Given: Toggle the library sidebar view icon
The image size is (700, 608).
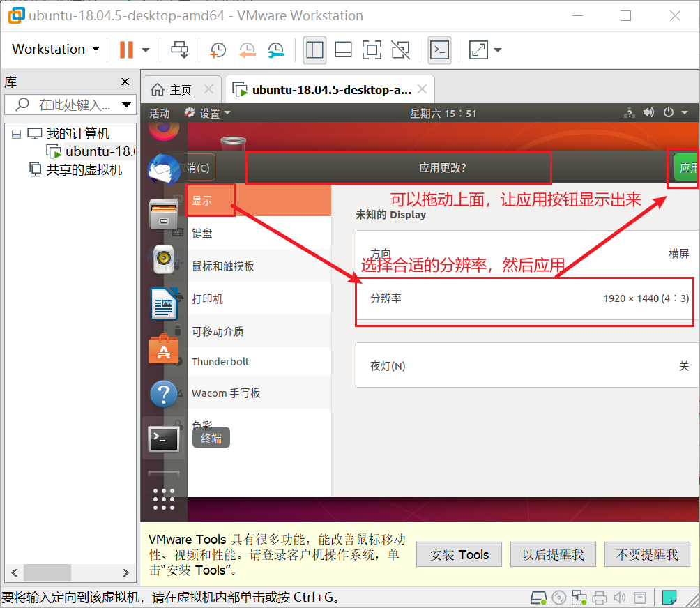Looking at the screenshot, I should pos(314,50).
